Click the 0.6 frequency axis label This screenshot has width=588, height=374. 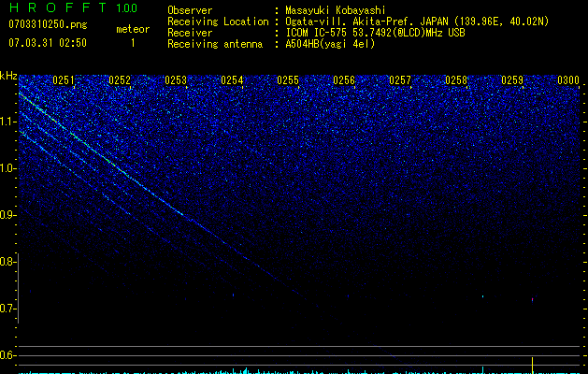7,355
